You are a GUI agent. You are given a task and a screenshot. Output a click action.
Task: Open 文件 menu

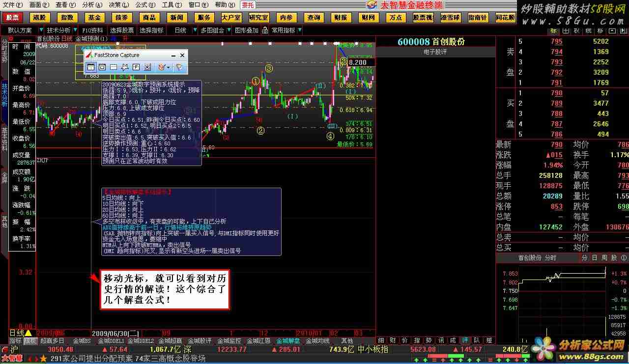[x=12, y=4]
